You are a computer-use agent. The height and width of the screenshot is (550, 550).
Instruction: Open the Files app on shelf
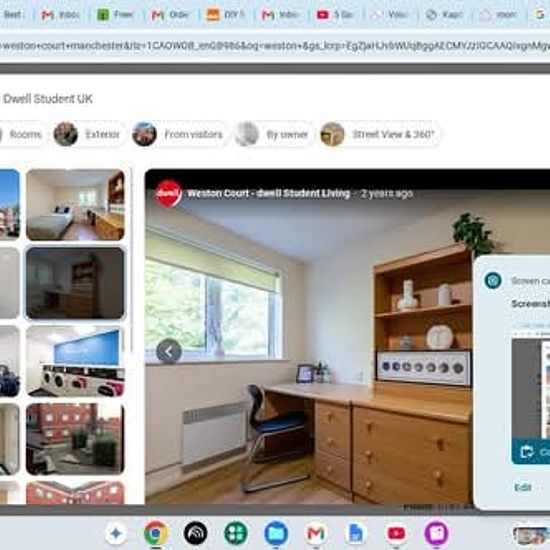[276, 533]
